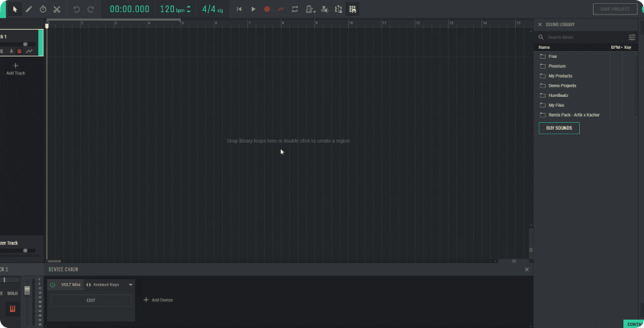Viewport: 644px width, 328px height.
Task: Skip back to the project start
Action: click(239, 9)
